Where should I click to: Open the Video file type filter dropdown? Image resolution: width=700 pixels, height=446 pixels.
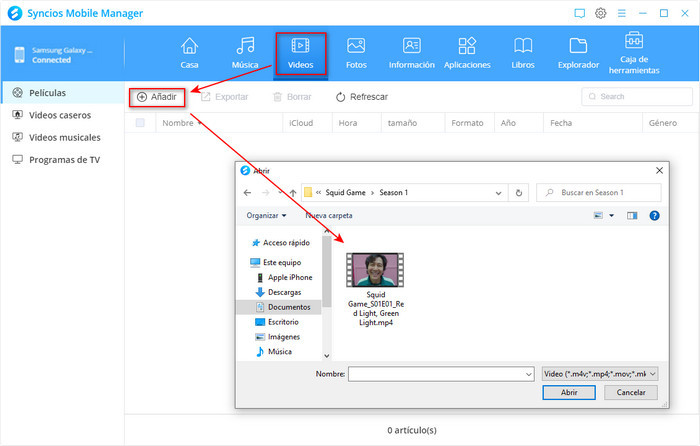click(600, 374)
